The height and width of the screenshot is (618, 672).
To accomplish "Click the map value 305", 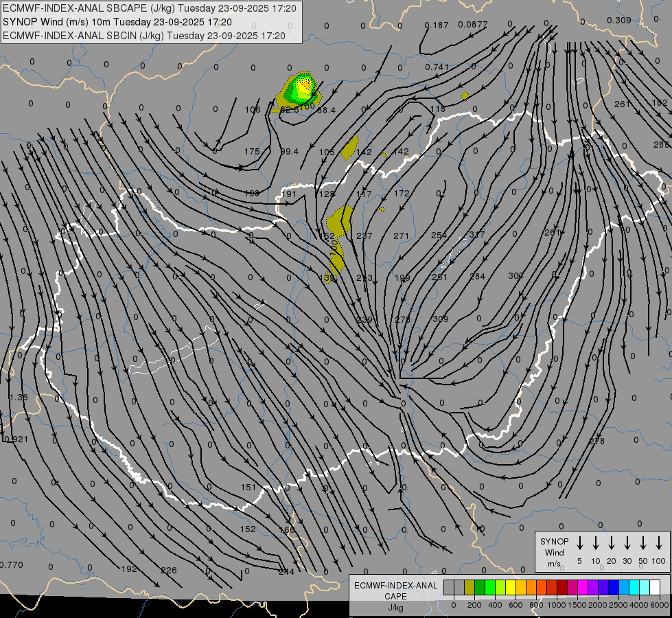I will pyautogui.click(x=515, y=275).
